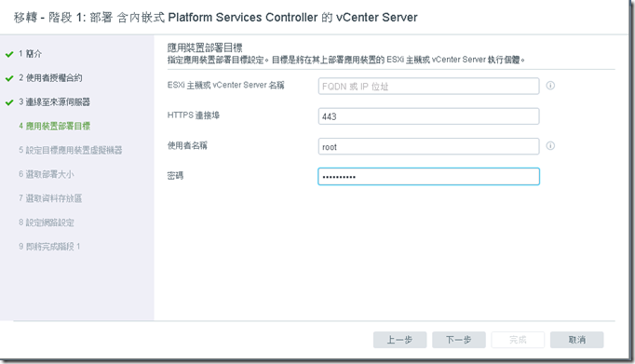Click the green checkmark beside step 2 使用者授權合約
Image resolution: width=635 pixels, height=364 pixels.
point(9,78)
